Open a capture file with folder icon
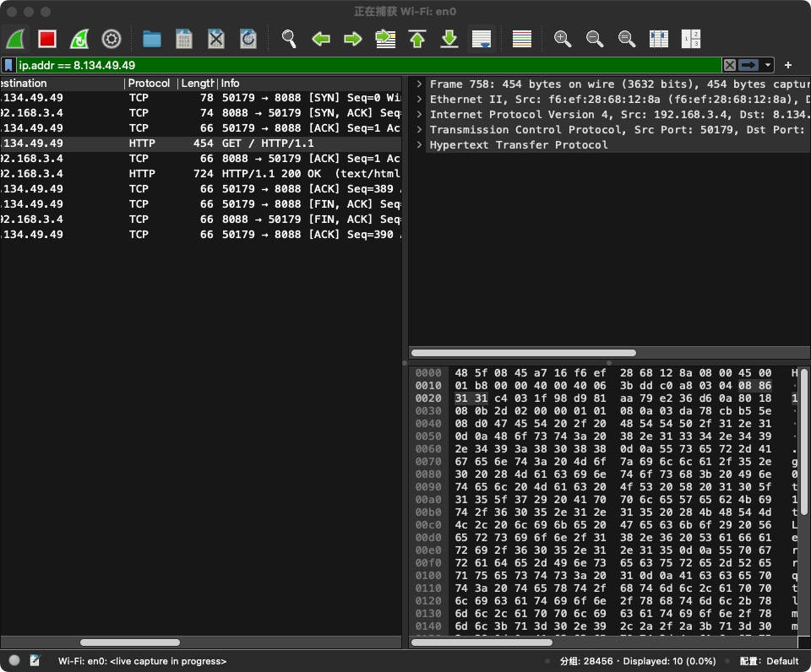The image size is (811, 672). [x=151, y=39]
